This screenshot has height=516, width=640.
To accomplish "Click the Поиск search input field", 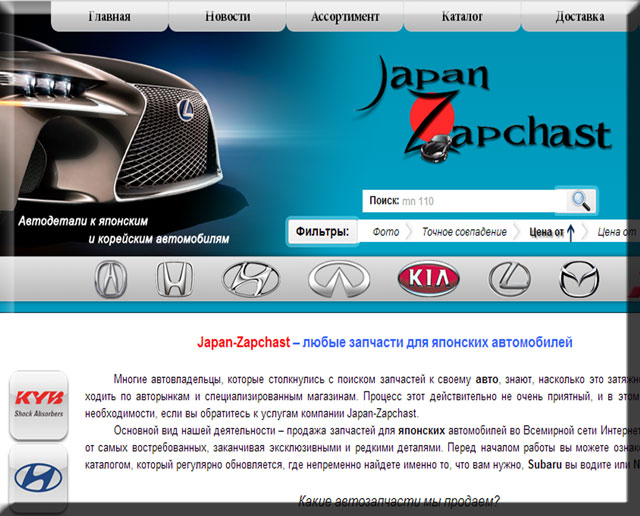I will coord(481,201).
